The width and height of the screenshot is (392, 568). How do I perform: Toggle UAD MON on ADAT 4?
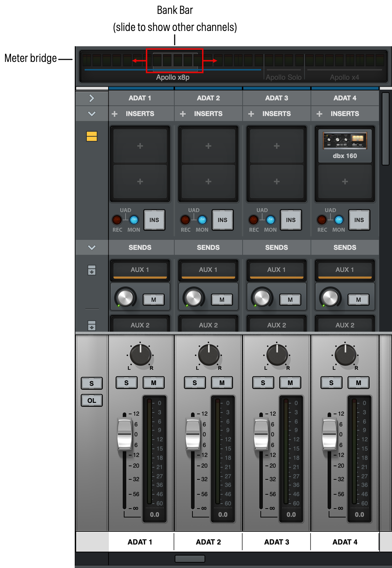click(x=339, y=220)
